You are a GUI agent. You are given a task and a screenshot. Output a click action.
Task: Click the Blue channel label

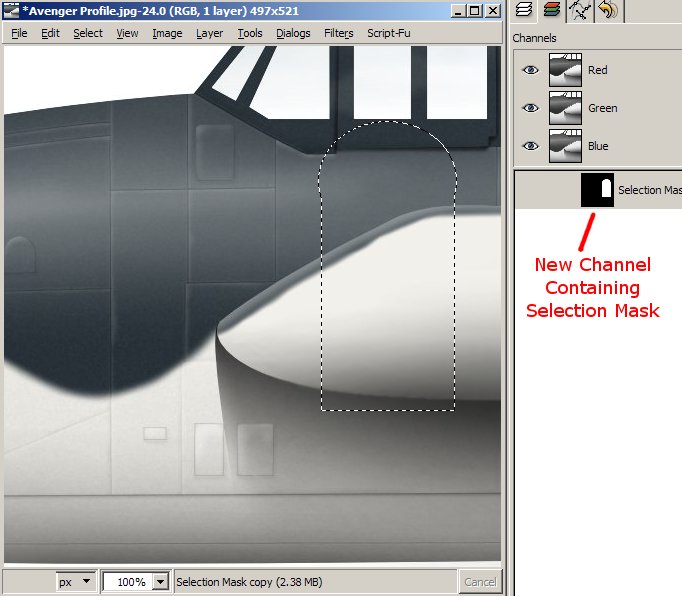pyautogui.click(x=598, y=146)
